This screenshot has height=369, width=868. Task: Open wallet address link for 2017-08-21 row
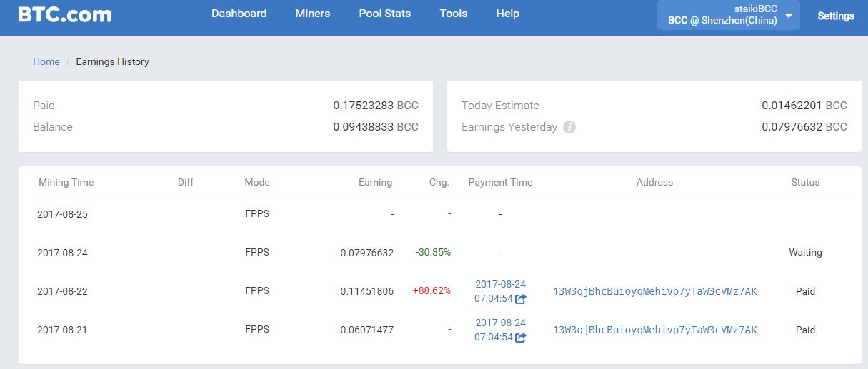pos(654,330)
